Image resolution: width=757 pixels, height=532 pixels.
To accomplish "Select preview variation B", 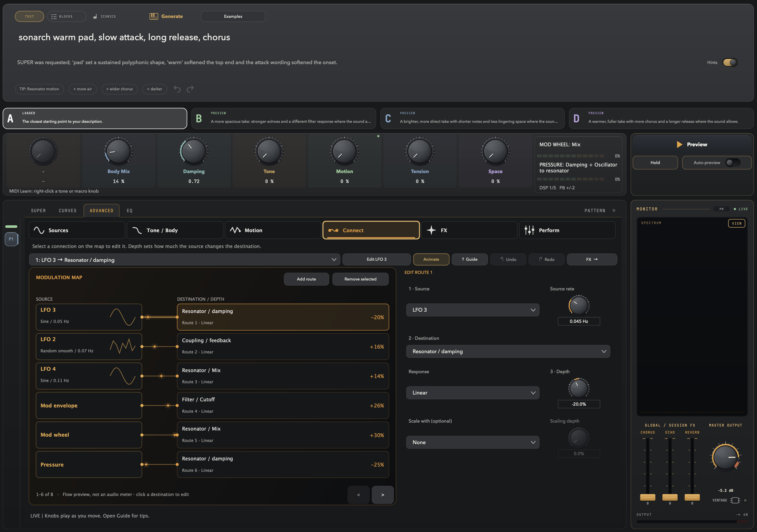I will tap(284, 118).
